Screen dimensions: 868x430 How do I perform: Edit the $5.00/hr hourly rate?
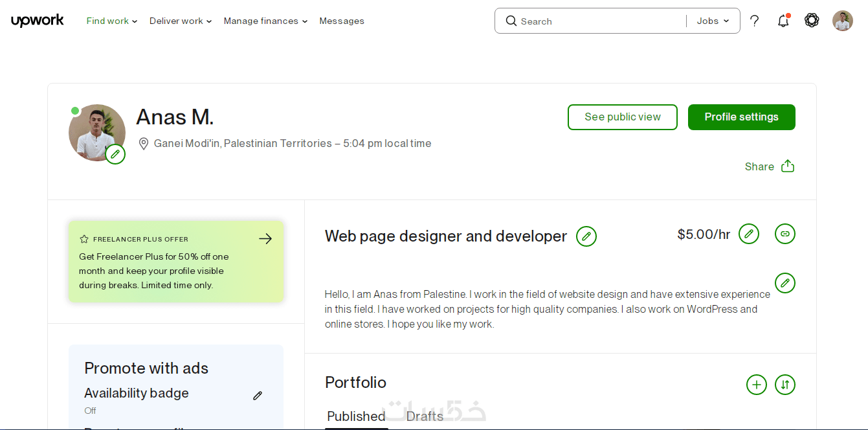click(749, 234)
